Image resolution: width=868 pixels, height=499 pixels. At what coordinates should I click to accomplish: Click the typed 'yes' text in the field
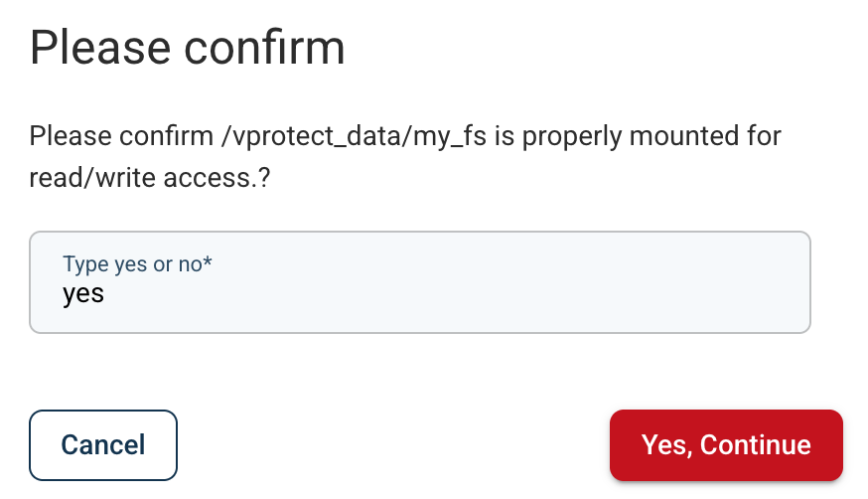click(83, 294)
